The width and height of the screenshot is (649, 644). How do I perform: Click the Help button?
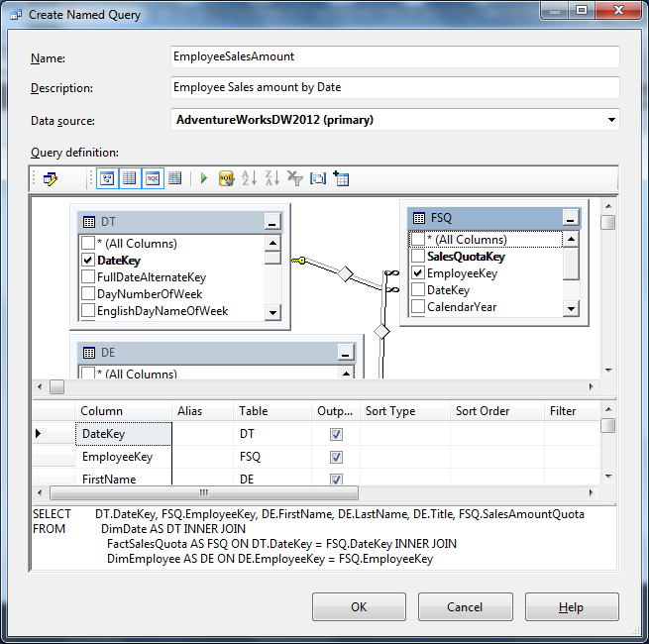[x=572, y=606]
